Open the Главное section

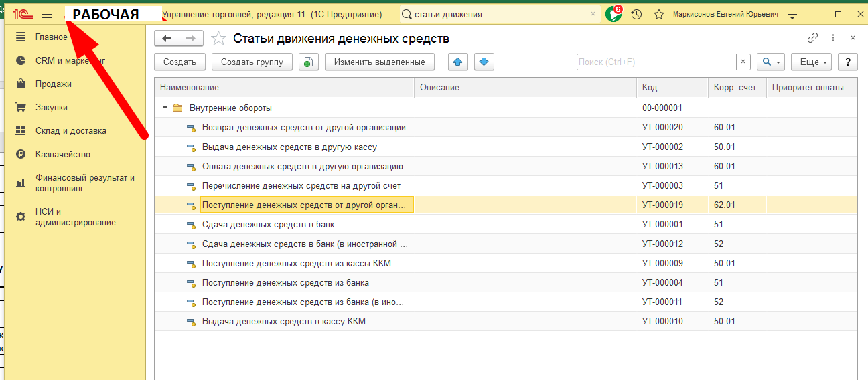point(52,37)
